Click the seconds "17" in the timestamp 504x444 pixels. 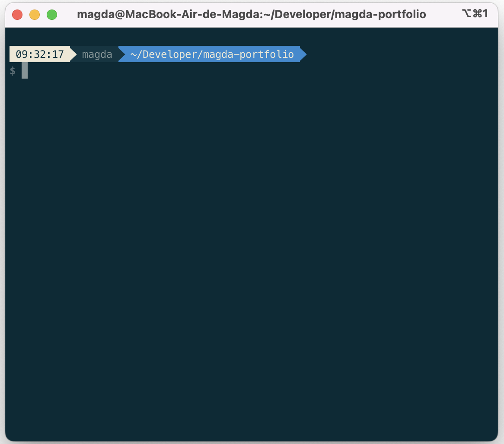[x=58, y=54]
